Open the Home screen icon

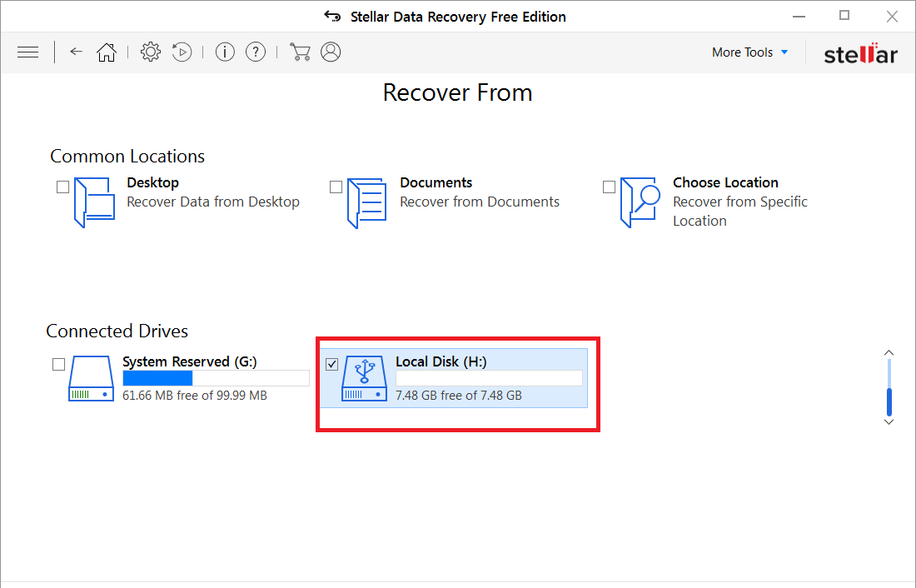click(x=107, y=52)
